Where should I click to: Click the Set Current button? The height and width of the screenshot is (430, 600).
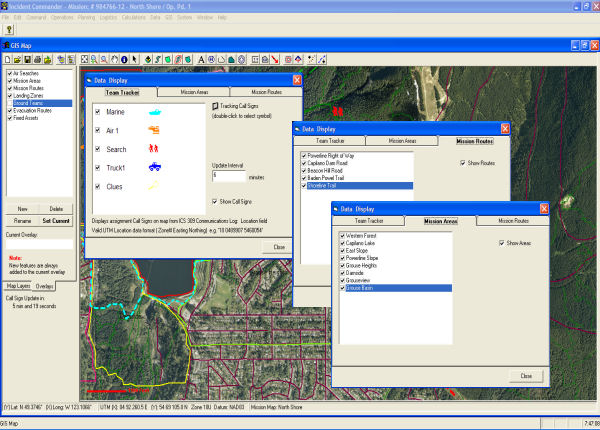click(56, 221)
